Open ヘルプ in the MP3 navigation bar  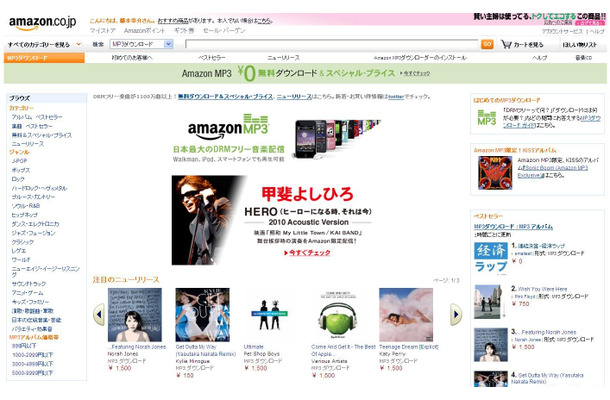(x=540, y=58)
